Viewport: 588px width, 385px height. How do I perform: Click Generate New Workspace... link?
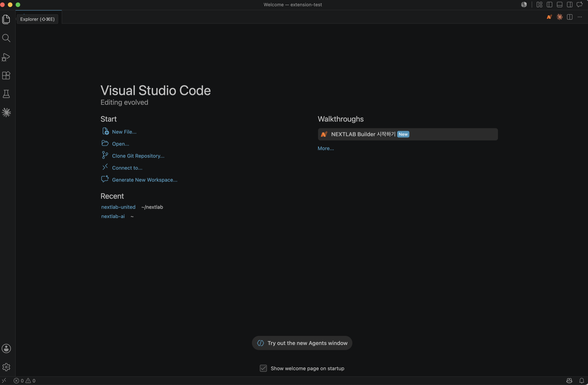145,180
